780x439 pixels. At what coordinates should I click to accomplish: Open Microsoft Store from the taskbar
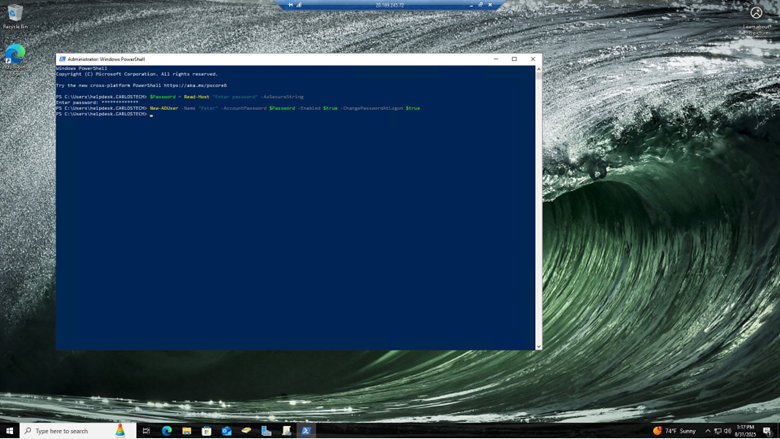pyautogui.click(x=207, y=431)
